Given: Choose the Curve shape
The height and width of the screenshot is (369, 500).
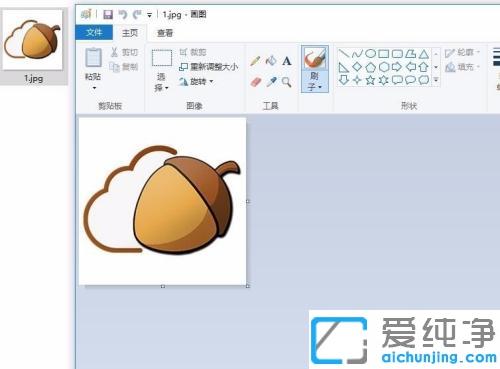Looking at the screenshot, I should point(357,54).
